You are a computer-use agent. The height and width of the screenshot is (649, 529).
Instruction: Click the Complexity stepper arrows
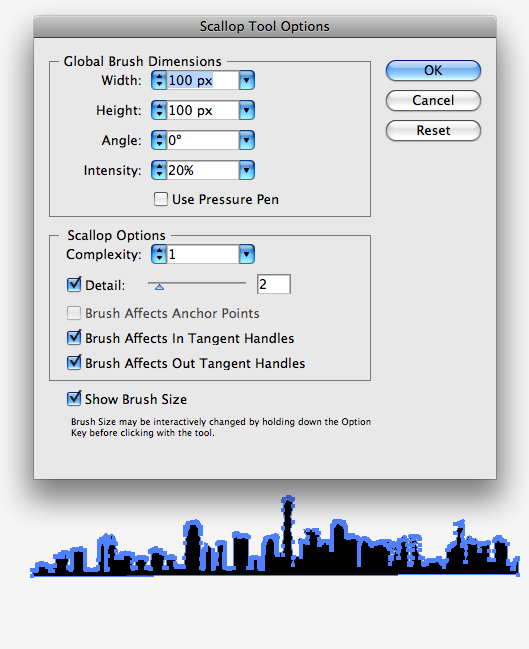click(x=159, y=254)
